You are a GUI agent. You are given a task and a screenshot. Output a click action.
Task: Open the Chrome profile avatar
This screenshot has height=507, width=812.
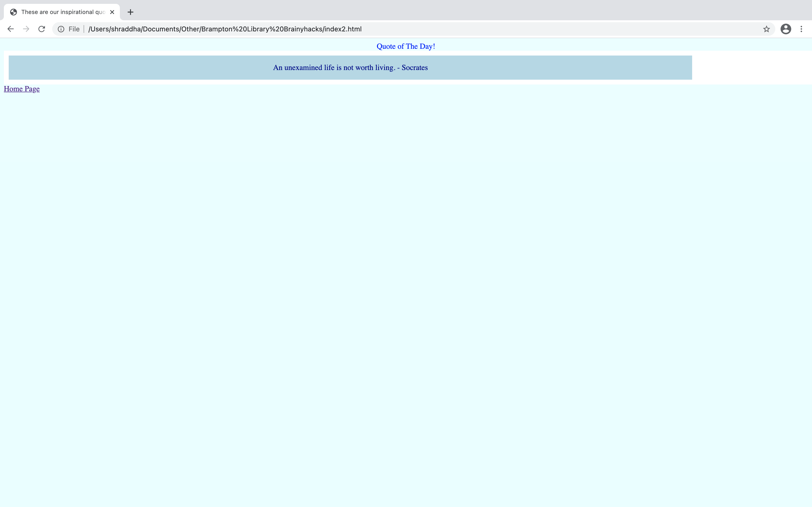coord(786,29)
